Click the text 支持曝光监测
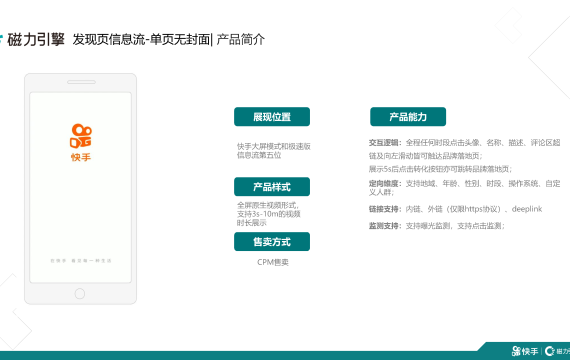Image resolution: width=570 pixels, height=360 pixels. (x=429, y=226)
